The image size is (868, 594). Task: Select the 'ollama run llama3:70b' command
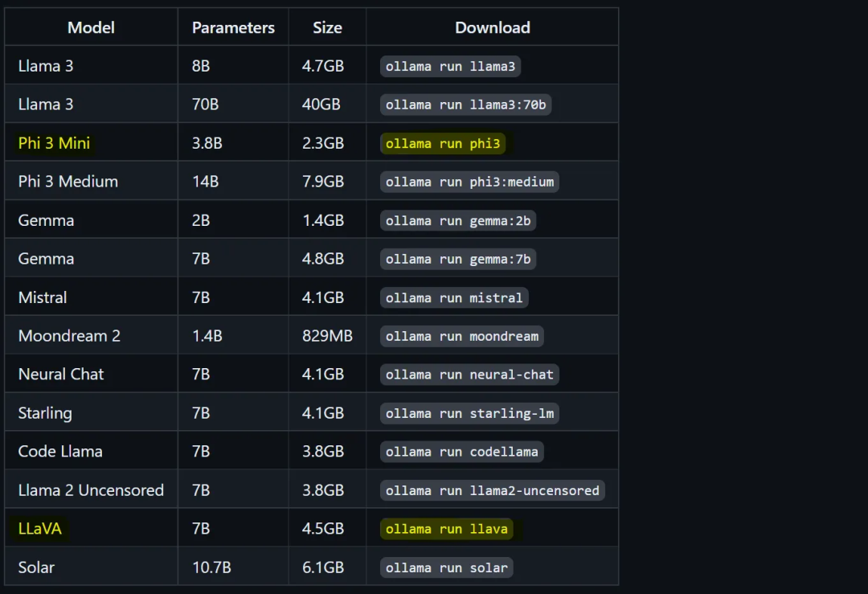[465, 104]
